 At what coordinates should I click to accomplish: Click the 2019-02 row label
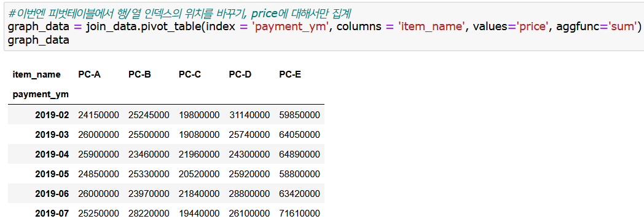(x=52, y=114)
